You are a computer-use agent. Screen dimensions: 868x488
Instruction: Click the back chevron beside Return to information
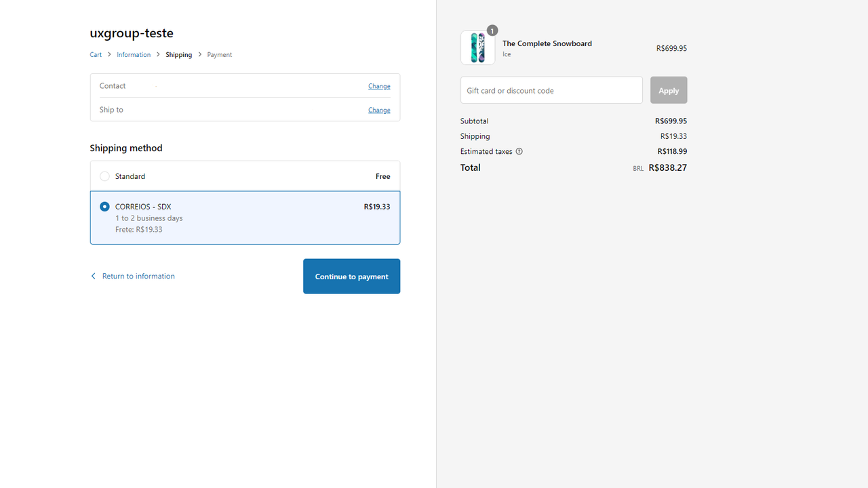tap(94, 276)
